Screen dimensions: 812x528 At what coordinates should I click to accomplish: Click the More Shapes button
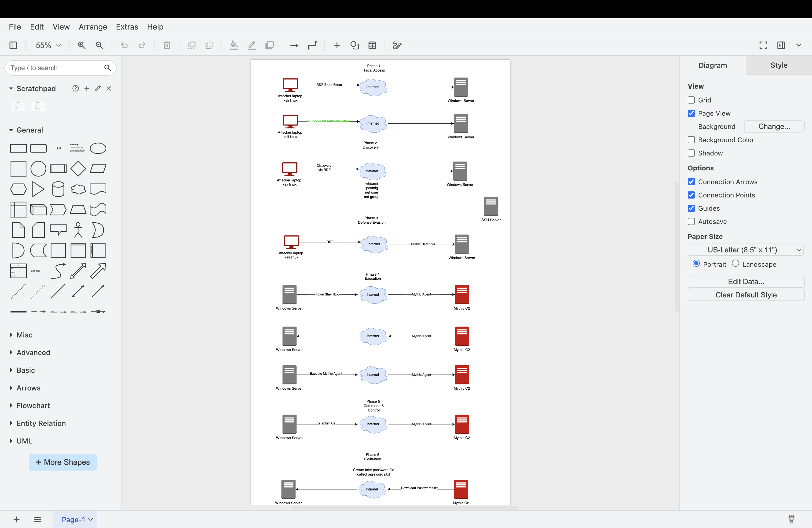63,462
